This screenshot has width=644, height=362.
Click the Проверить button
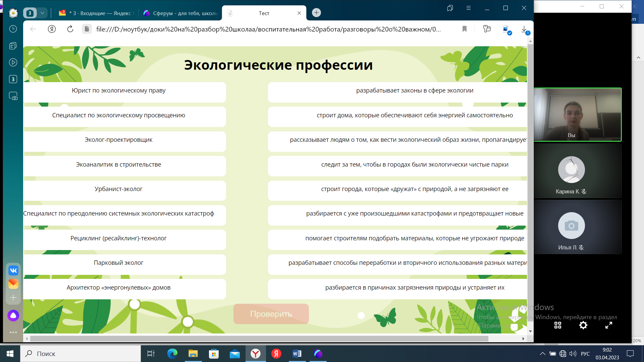point(271,314)
